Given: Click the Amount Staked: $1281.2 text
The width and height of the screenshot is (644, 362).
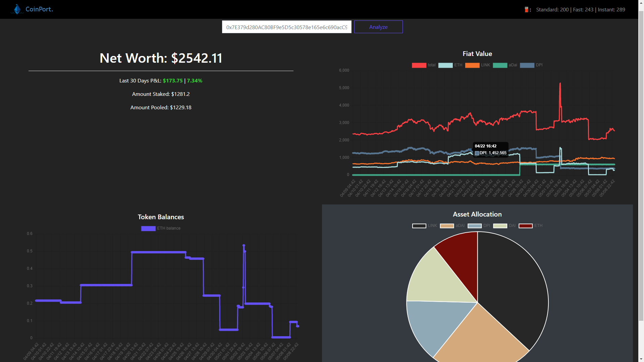Looking at the screenshot, I should 161,94.
